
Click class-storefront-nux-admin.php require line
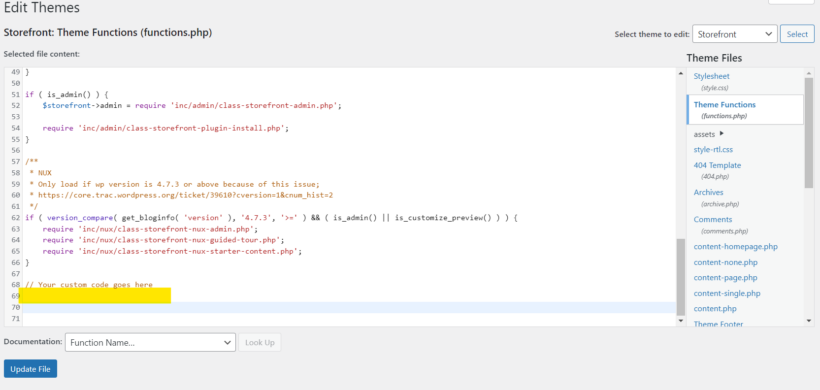(x=150, y=229)
